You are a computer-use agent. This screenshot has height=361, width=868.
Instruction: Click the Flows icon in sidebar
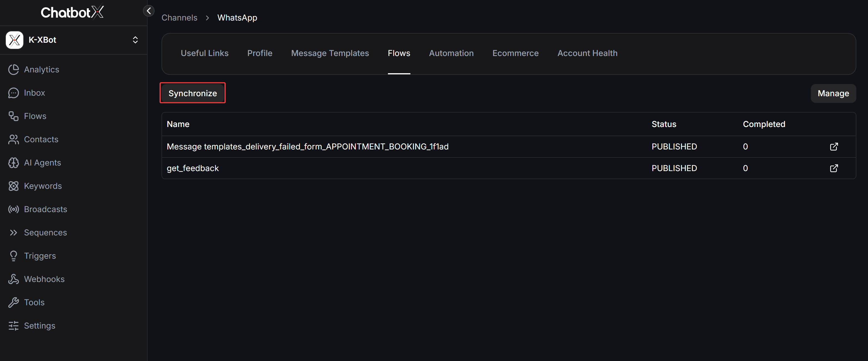coord(14,116)
